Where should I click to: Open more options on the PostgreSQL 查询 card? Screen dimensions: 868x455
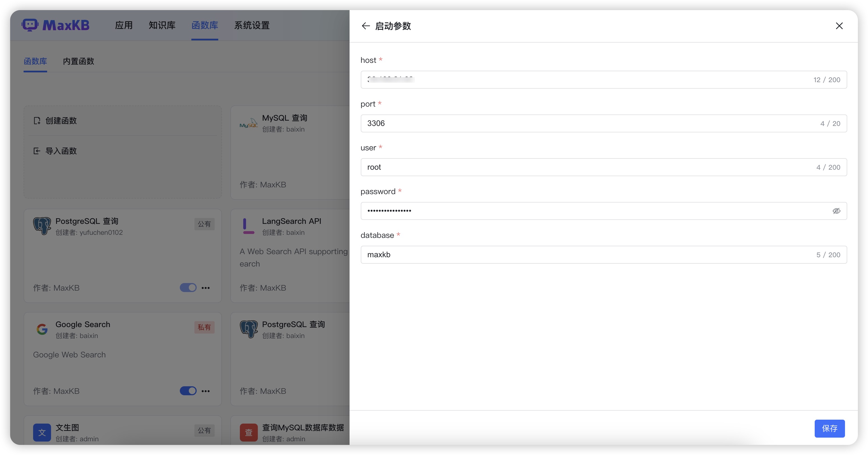coord(206,288)
